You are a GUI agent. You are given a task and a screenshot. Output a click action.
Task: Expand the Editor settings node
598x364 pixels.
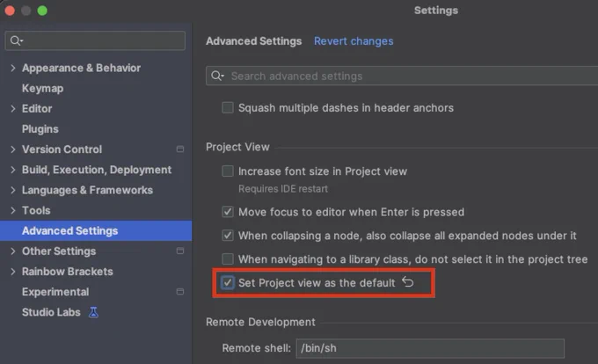click(13, 109)
